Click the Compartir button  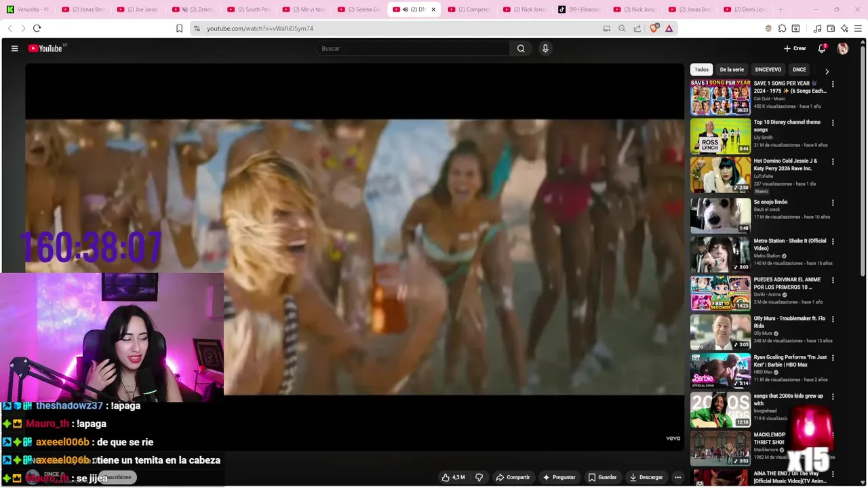513,477
